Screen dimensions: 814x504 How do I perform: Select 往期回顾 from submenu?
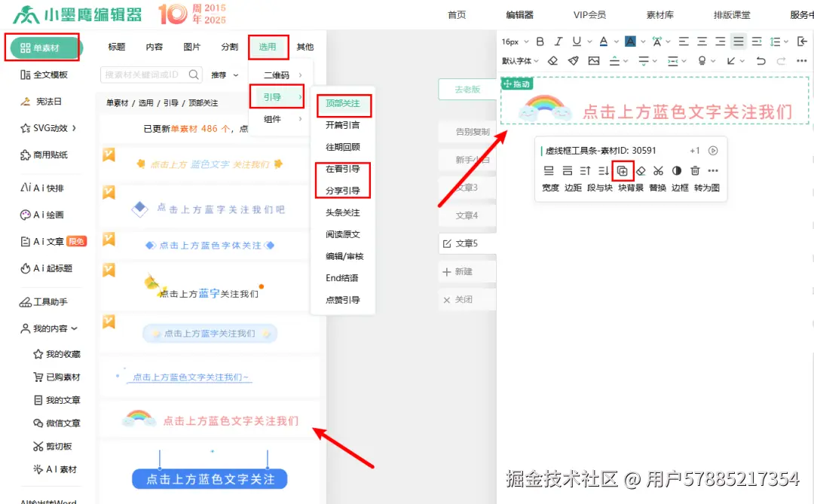343,147
